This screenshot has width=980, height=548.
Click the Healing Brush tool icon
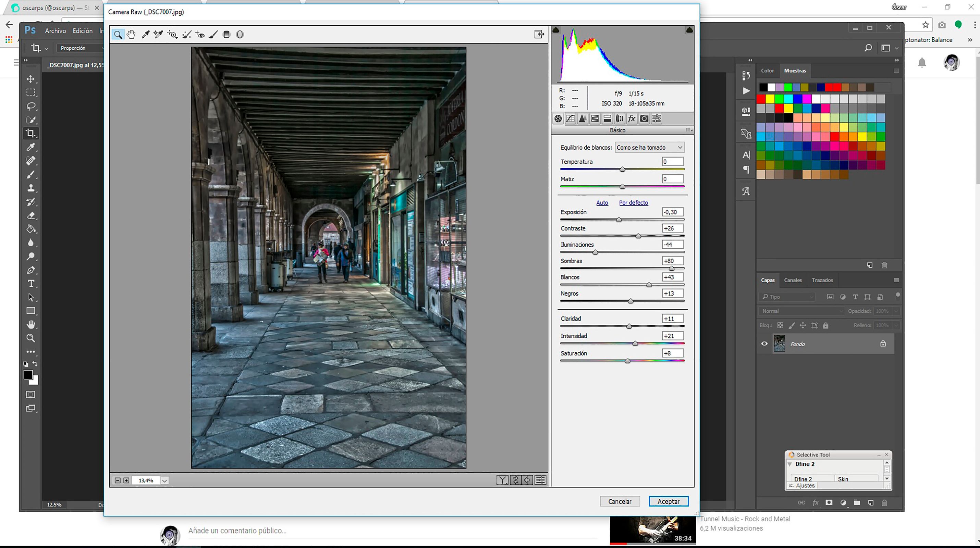point(186,34)
